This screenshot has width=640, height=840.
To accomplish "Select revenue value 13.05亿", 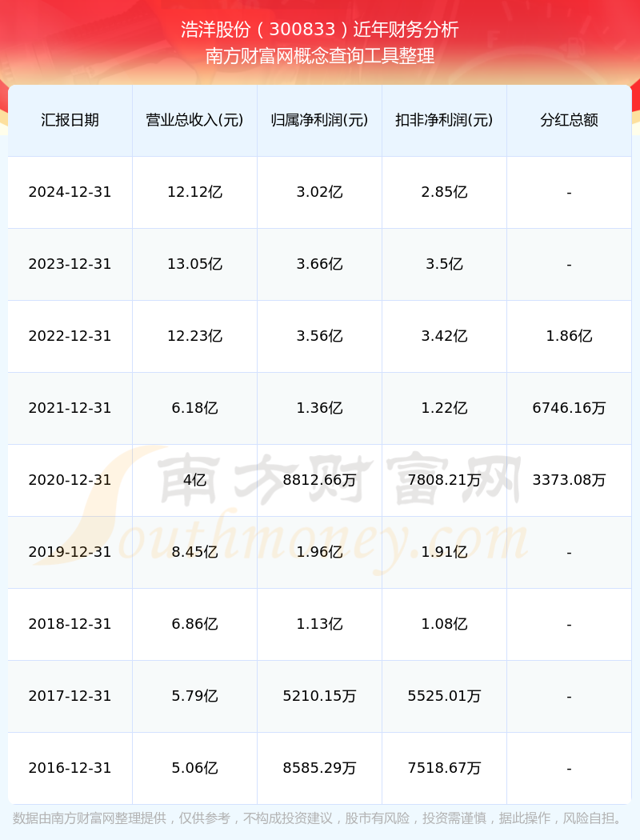I will pyautogui.click(x=195, y=264).
